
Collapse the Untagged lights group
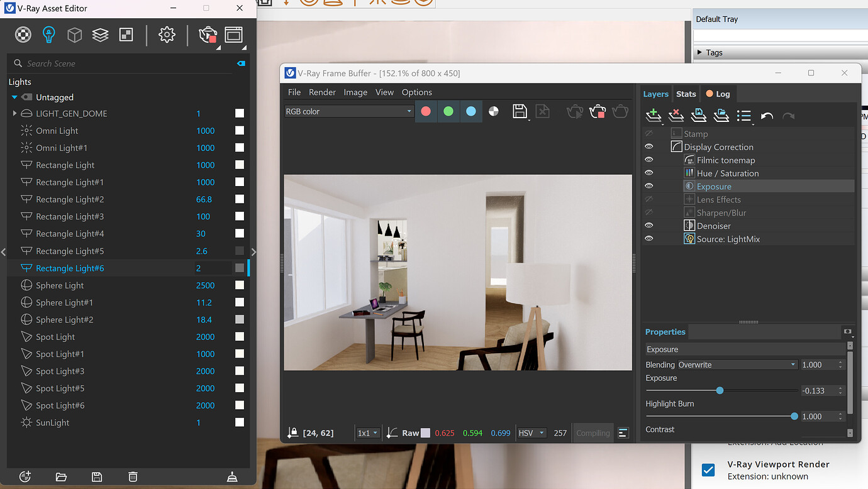coord(15,97)
